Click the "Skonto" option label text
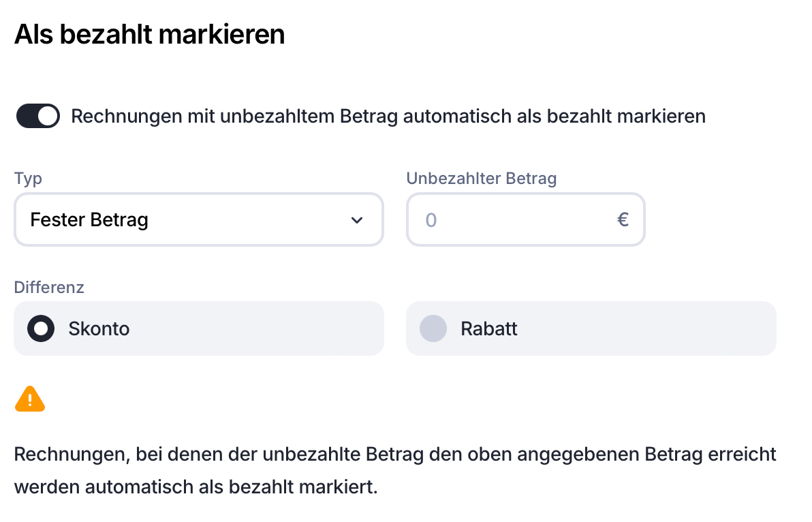 coord(99,328)
